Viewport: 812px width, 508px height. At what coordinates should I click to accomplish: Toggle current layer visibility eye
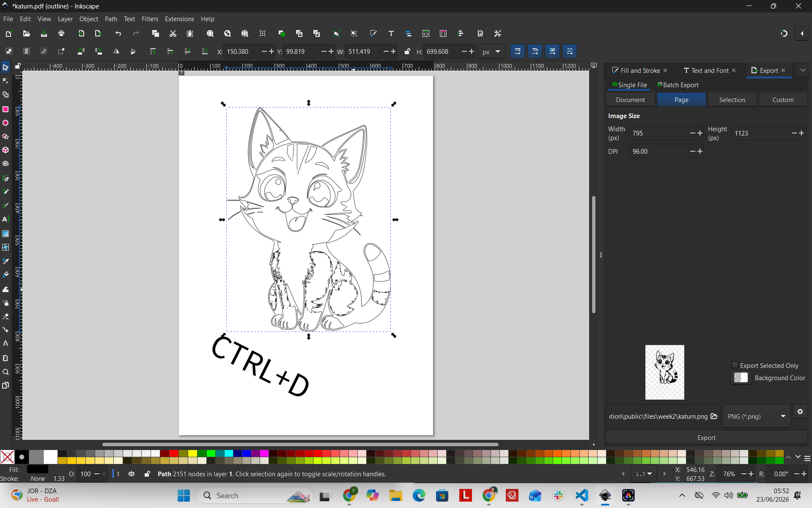132,474
